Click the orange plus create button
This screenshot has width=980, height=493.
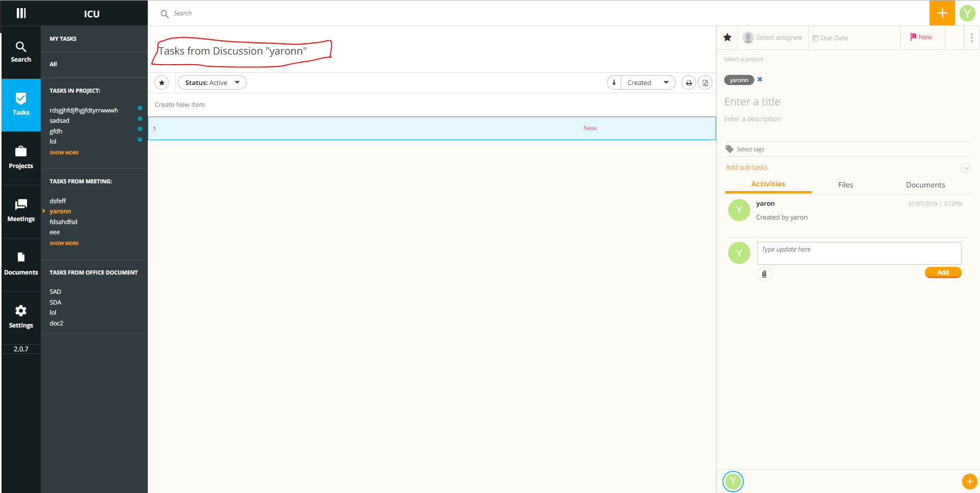942,13
